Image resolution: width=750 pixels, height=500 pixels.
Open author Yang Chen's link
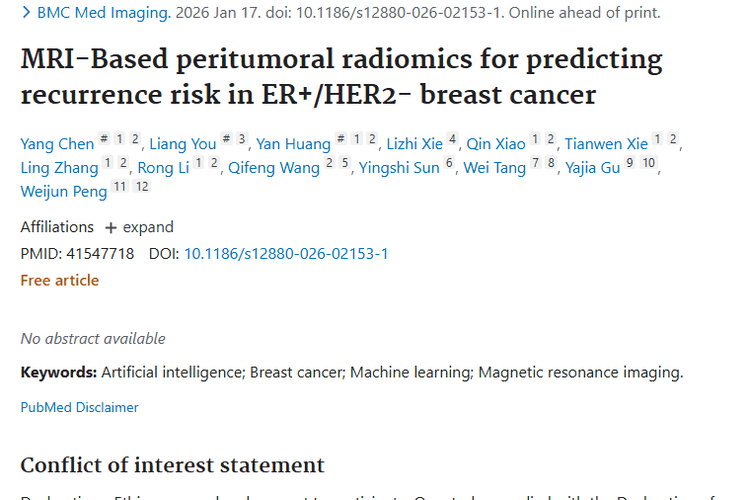click(x=57, y=144)
